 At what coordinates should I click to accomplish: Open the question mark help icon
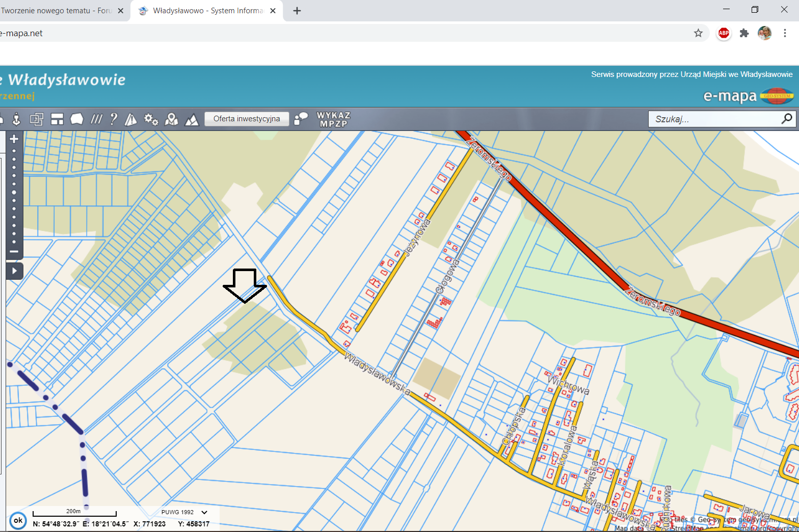114,119
